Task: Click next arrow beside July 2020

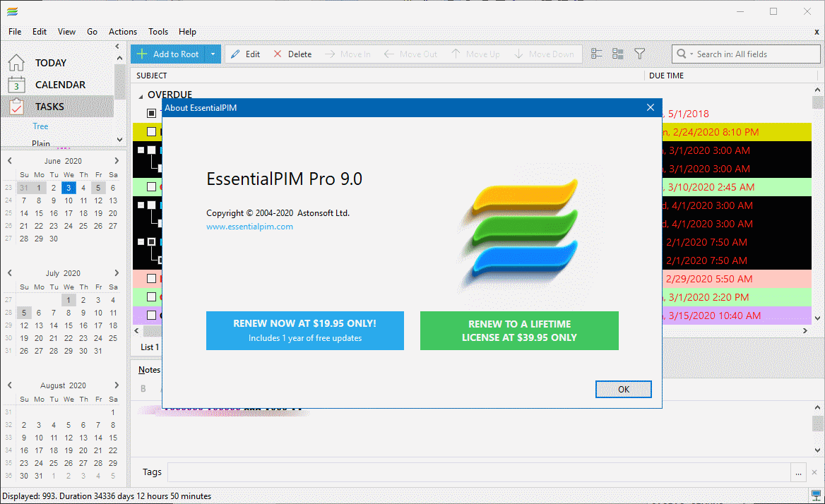Action: [x=117, y=272]
